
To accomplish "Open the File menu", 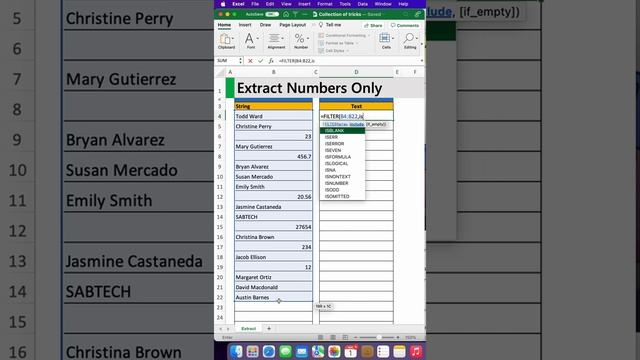I will (255, 4).
